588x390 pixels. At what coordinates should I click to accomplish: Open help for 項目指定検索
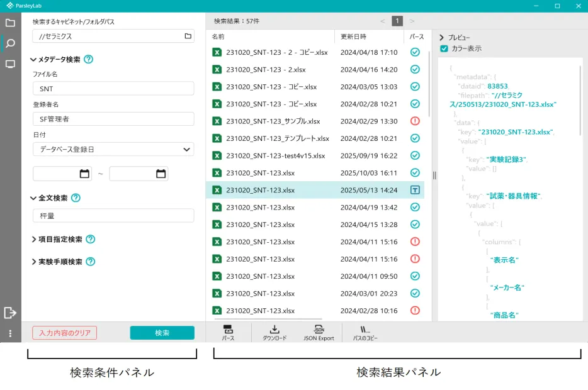coord(91,239)
